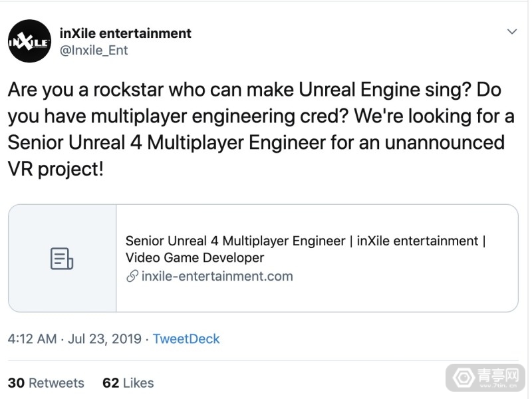View the 62 Likes list
Image resolution: width=532 pixels, height=399 pixels.
click(128, 383)
